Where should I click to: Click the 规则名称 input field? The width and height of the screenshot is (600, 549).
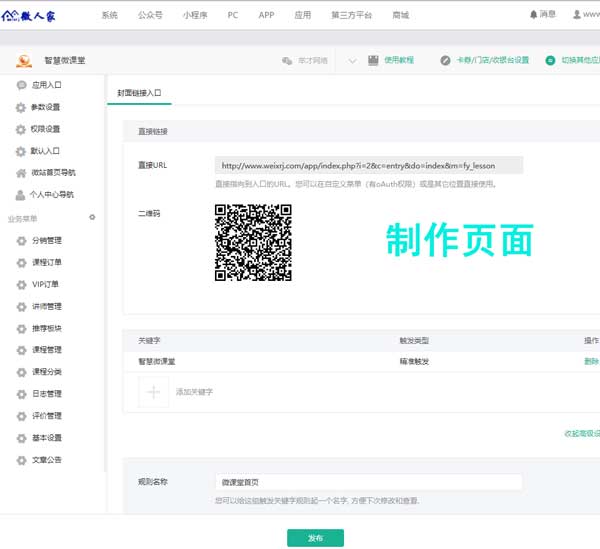(368, 482)
